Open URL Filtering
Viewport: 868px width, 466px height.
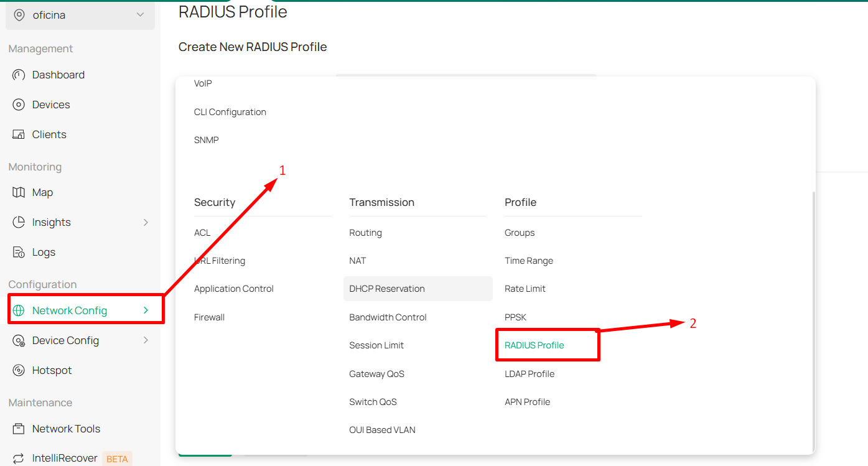click(220, 261)
